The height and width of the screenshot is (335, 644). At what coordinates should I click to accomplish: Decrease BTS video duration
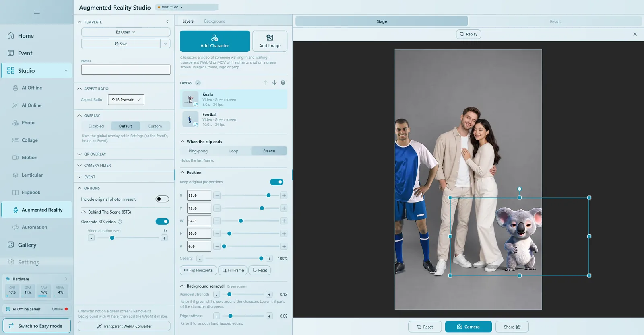click(x=91, y=238)
